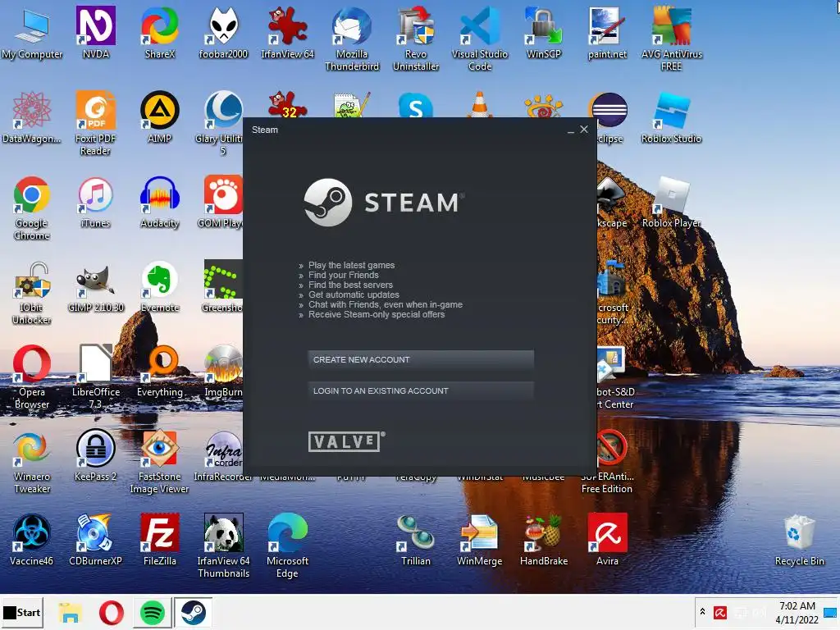The height and width of the screenshot is (630, 840).
Task: Select the Roblox Studio icon
Action: 671,118
